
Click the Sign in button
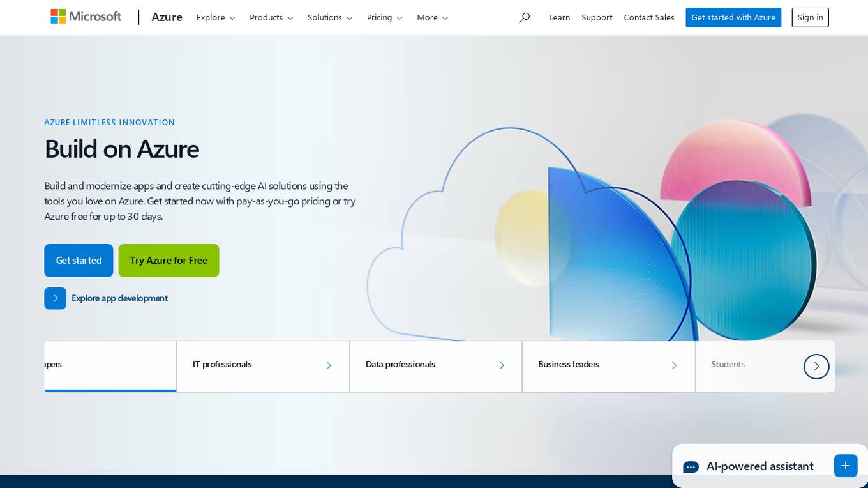(x=810, y=17)
